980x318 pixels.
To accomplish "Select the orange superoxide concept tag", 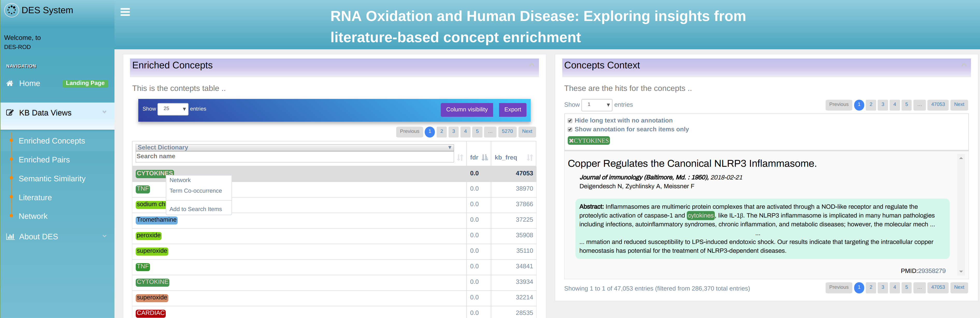I will (x=152, y=298).
